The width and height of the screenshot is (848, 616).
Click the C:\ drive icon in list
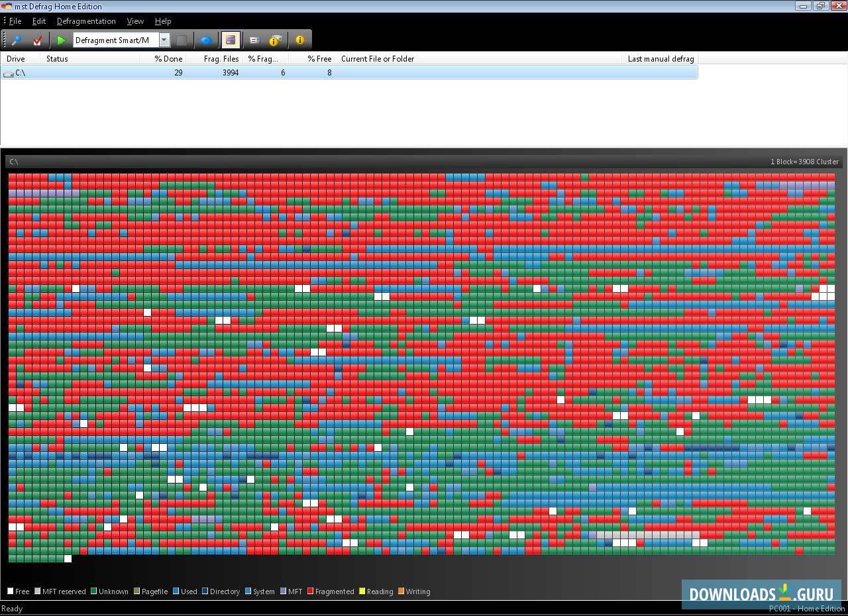click(9, 74)
